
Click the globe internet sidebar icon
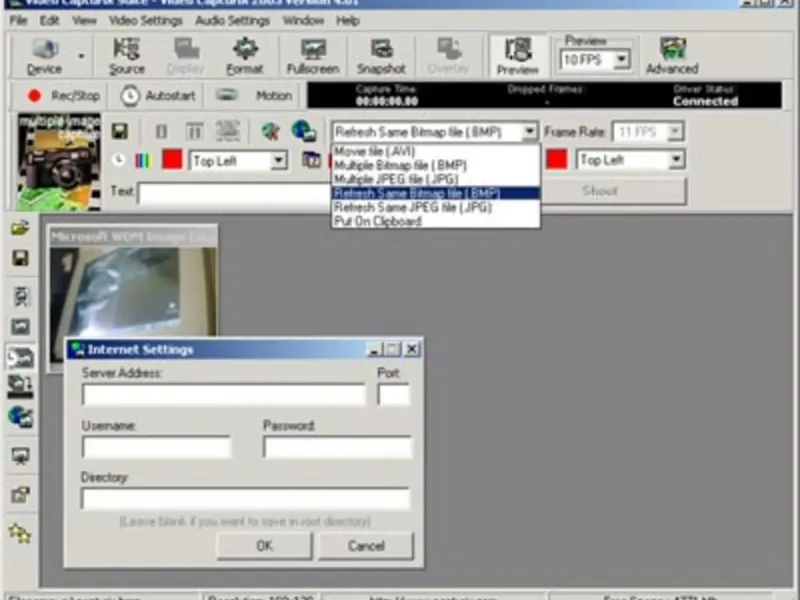coord(20,417)
